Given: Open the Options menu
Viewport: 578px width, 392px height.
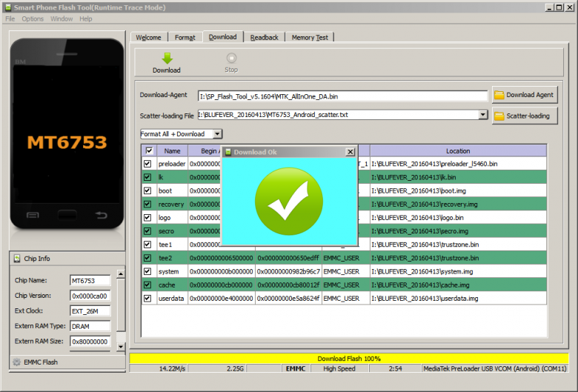Looking at the screenshot, I should point(33,19).
